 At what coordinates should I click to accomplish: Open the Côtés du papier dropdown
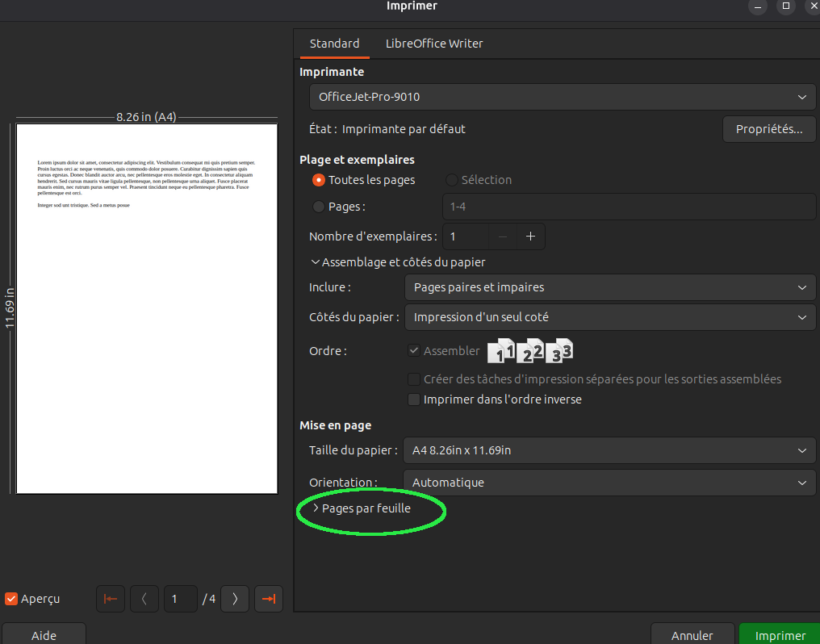(x=609, y=317)
